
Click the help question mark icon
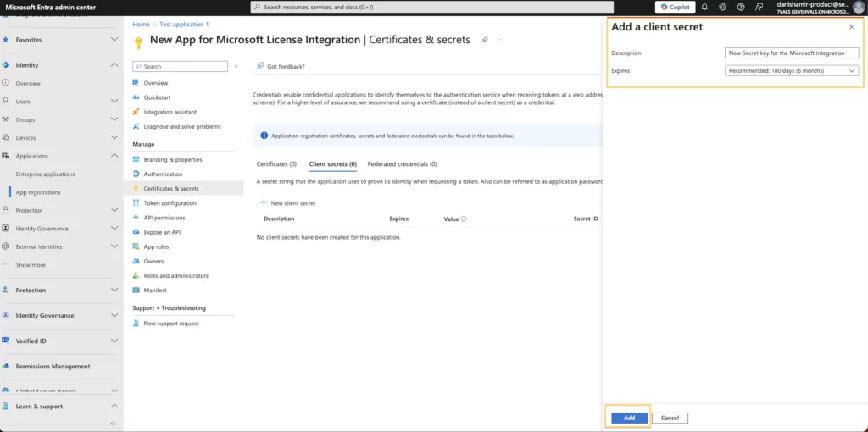tap(741, 7)
